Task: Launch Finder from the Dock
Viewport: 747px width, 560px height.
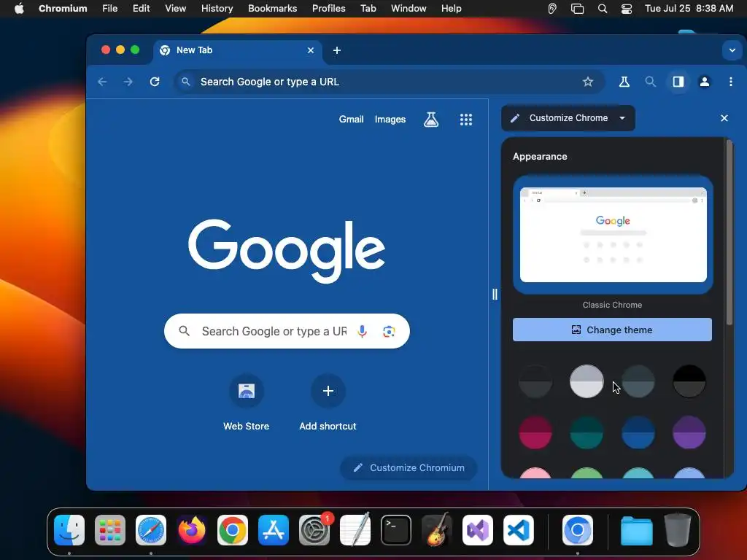Action: (69, 530)
